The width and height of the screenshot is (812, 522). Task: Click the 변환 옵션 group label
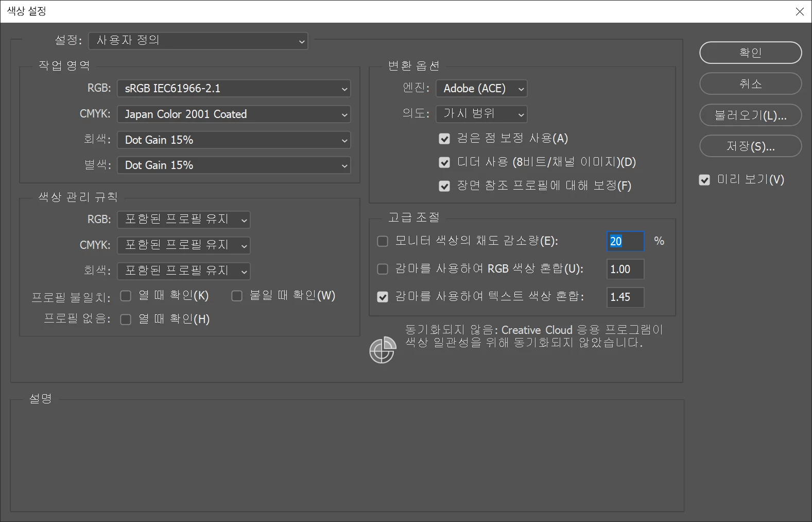click(x=413, y=65)
